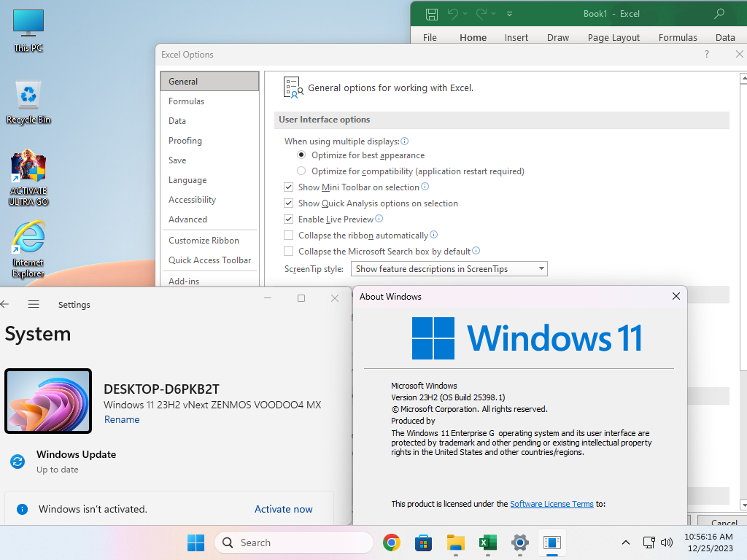The width and height of the screenshot is (747, 560).
Task: Switch to the Draw ribbon tab
Action: [x=558, y=37]
